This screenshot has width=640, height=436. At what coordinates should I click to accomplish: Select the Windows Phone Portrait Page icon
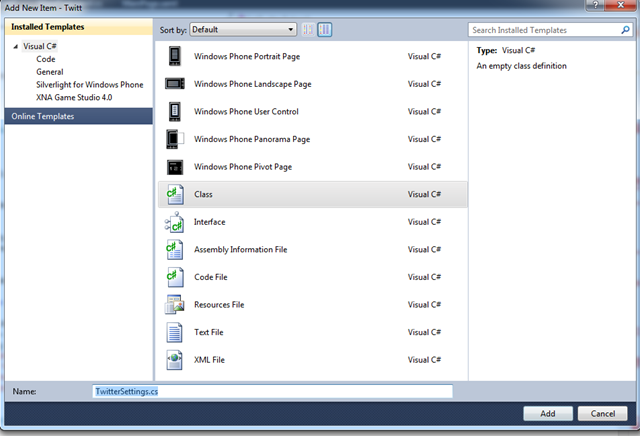tap(175, 56)
